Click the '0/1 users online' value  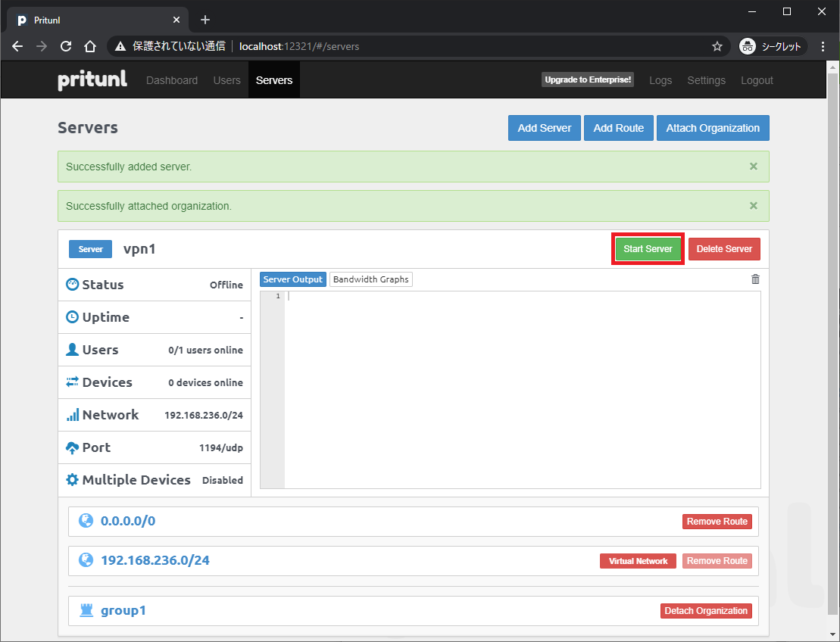[205, 351]
